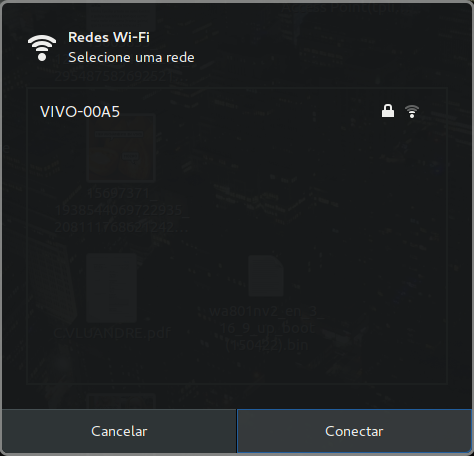Choose VIVO-00A5 from the Wi-Fi list
474x456 pixels.
tap(236, 111)
